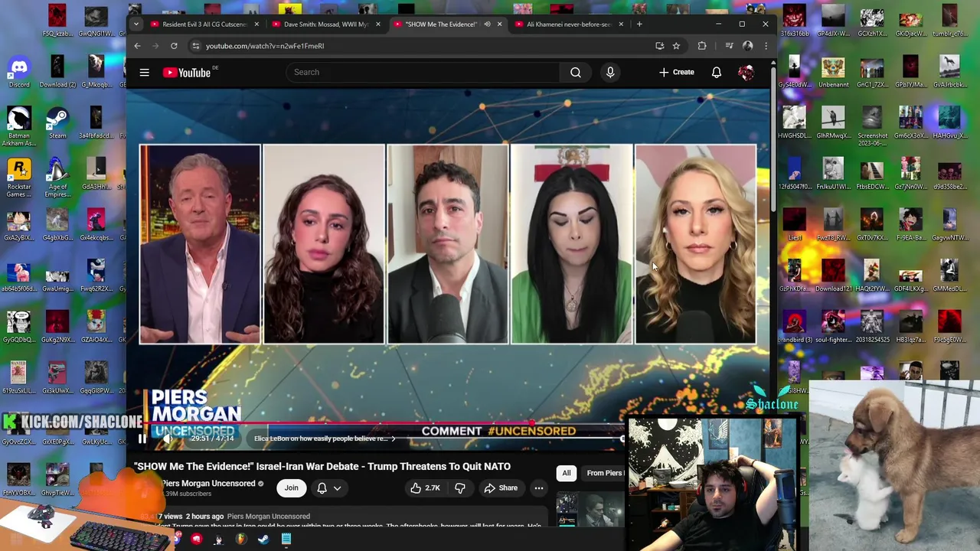Open the Chrome profile avatar
980x551 pixels.
tap(748, 46)
